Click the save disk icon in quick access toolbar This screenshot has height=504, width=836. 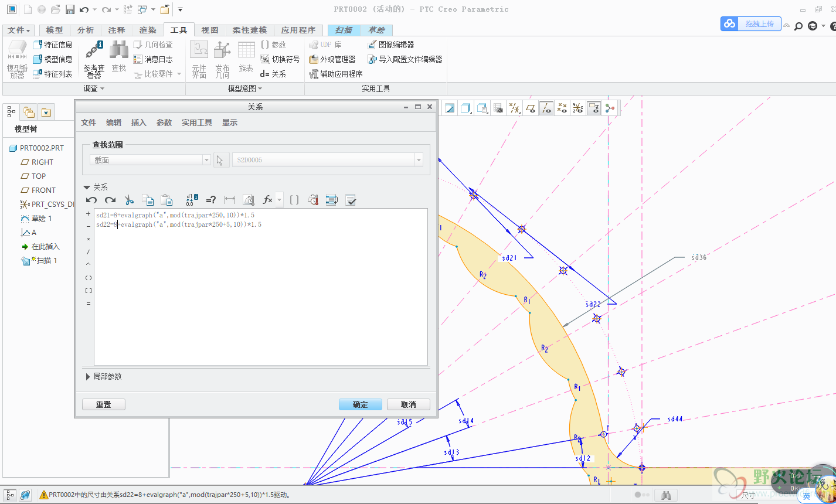70,9
